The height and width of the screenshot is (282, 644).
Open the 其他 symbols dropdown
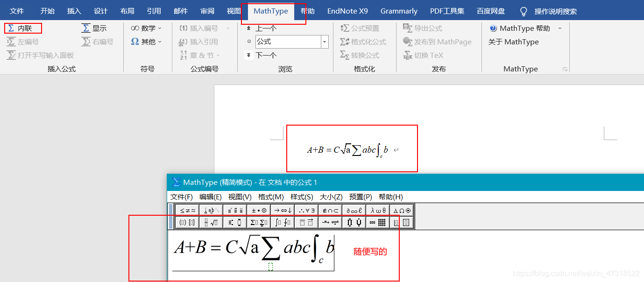[x=146, y=42]
